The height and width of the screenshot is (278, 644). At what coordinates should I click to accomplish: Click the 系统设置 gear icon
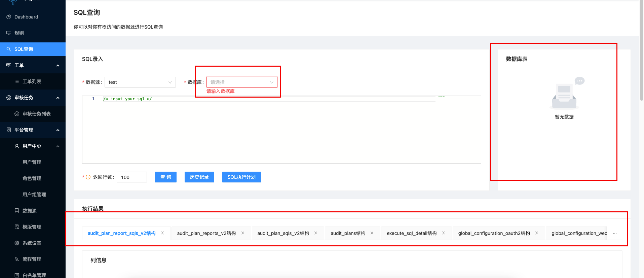tap(17, 243)
